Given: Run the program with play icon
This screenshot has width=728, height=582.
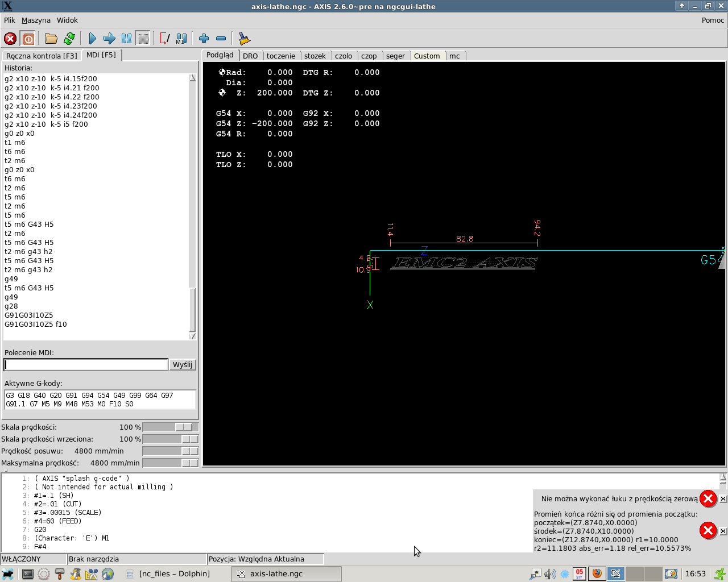Looking at the screenshot, I should 92,39.
